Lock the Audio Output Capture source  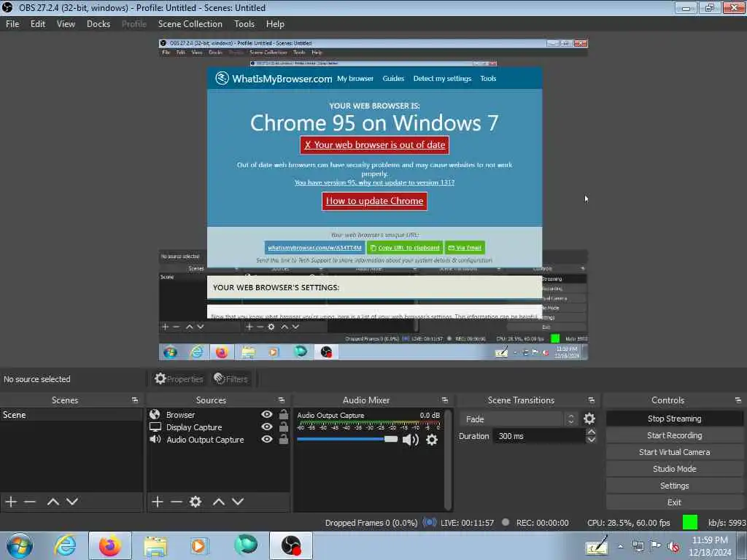284,439
